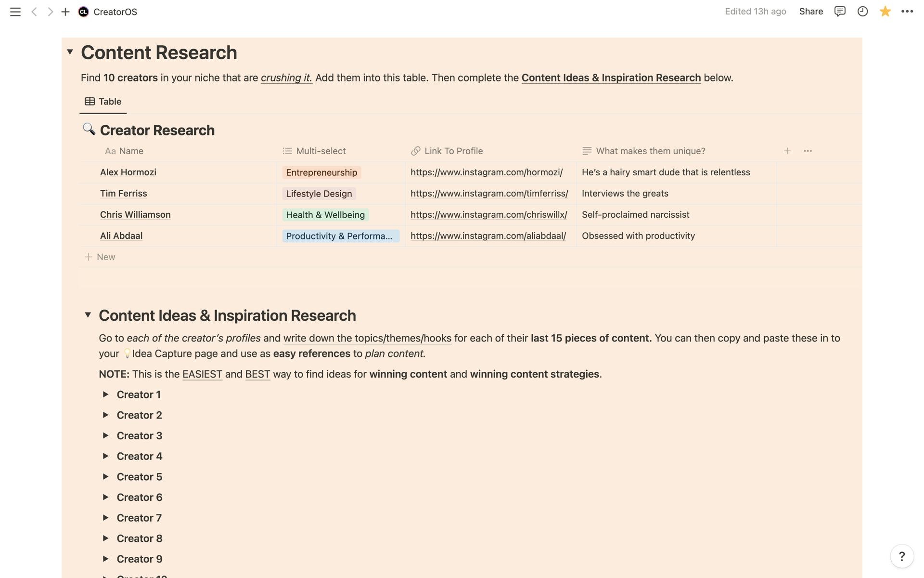
Task: Expand the Creator 2 toggle
Action: coord(105,415)
